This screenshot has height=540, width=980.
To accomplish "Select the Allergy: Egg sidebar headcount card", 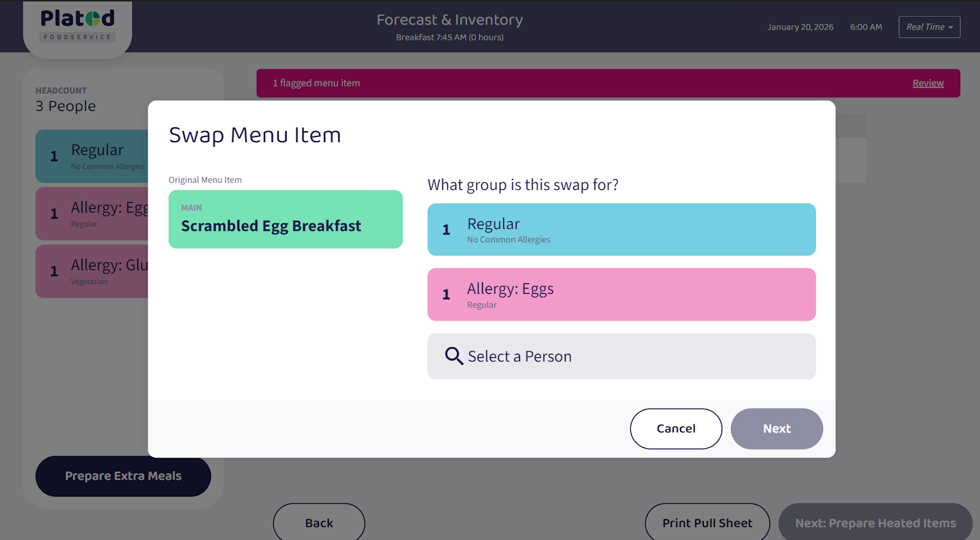I will click(92, 214).
